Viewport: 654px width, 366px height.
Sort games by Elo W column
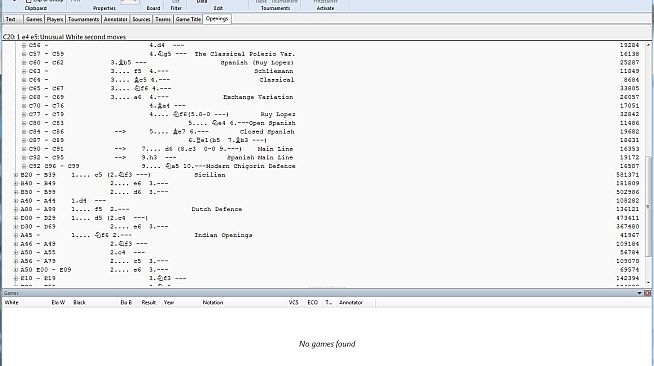coord(60,303)
